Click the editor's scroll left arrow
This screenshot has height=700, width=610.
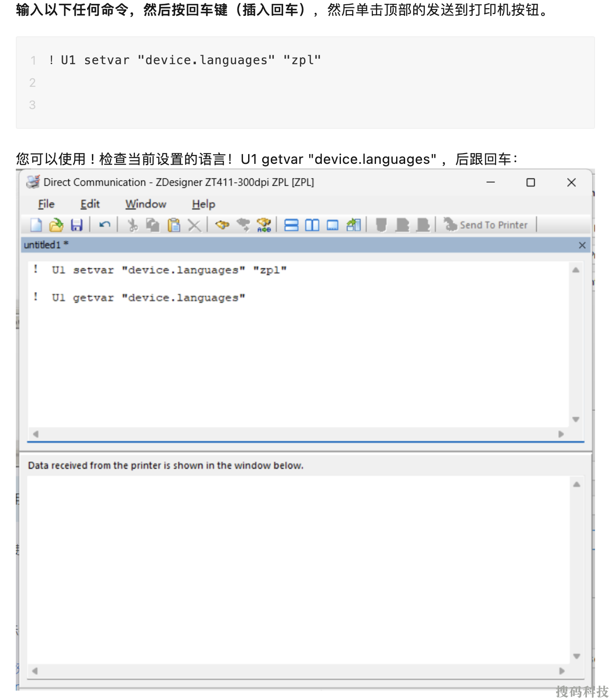point(36,434)
